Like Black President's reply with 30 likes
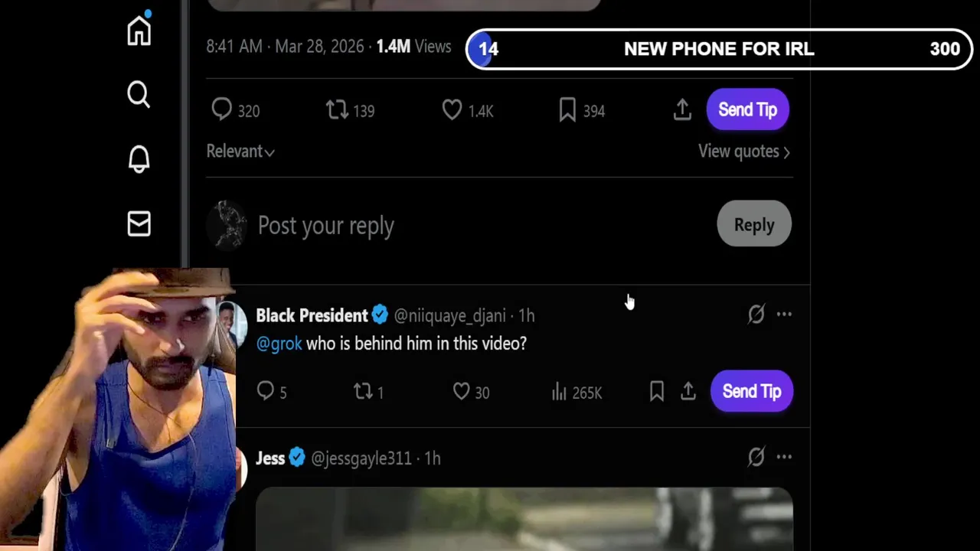 click(x=471, y=392)
